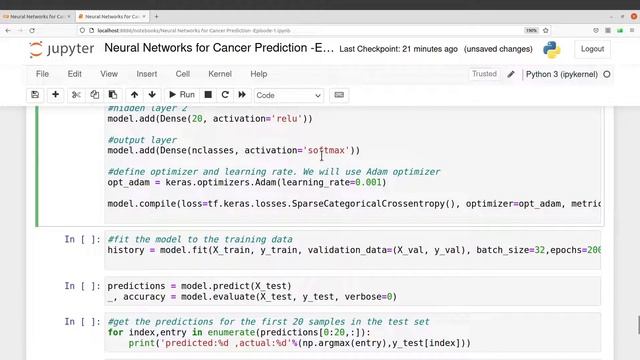
Task: Interrupt the kernel with the stop icon
Action: pyautogui.click(x=208, y=95)
